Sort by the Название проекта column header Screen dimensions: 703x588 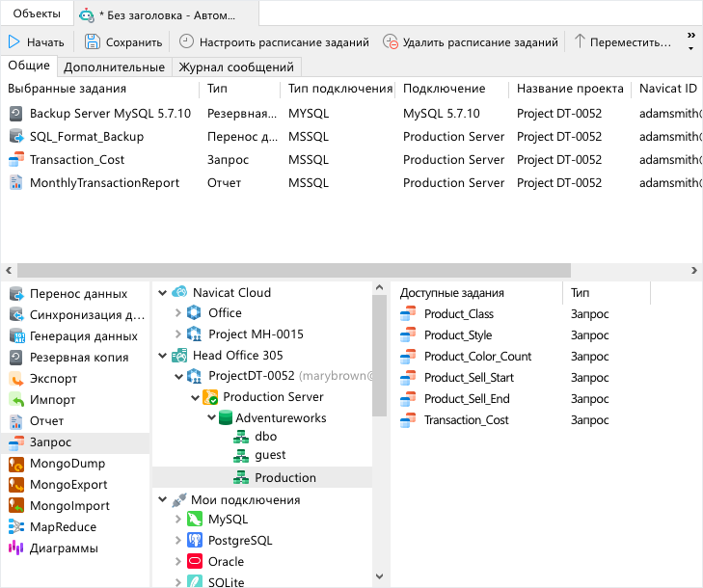[x=570, y=89]
